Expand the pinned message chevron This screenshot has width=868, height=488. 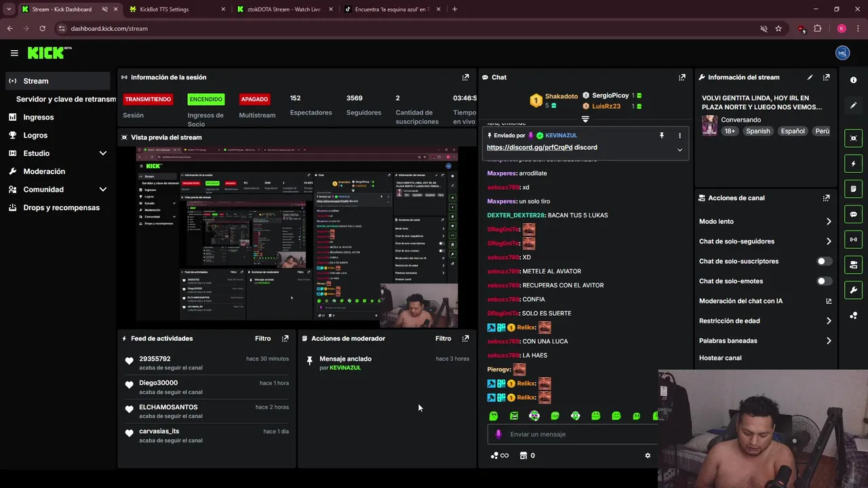[679, 150]
